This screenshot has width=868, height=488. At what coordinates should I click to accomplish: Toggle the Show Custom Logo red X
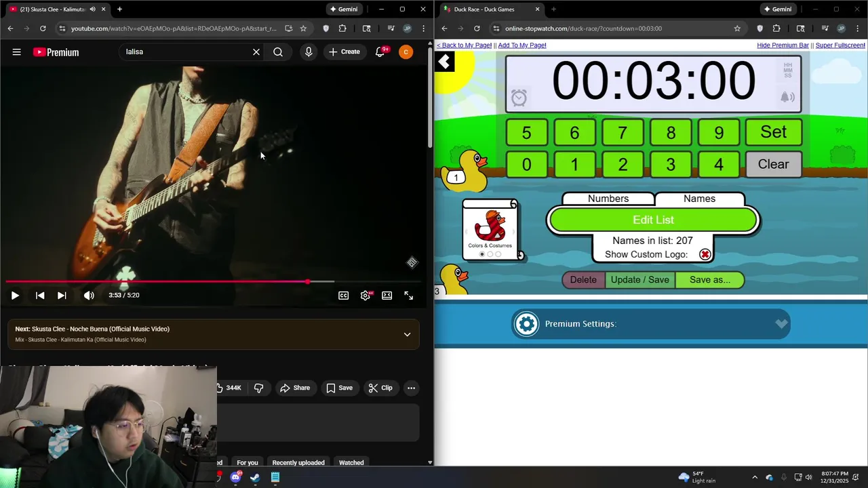(705, 254)
